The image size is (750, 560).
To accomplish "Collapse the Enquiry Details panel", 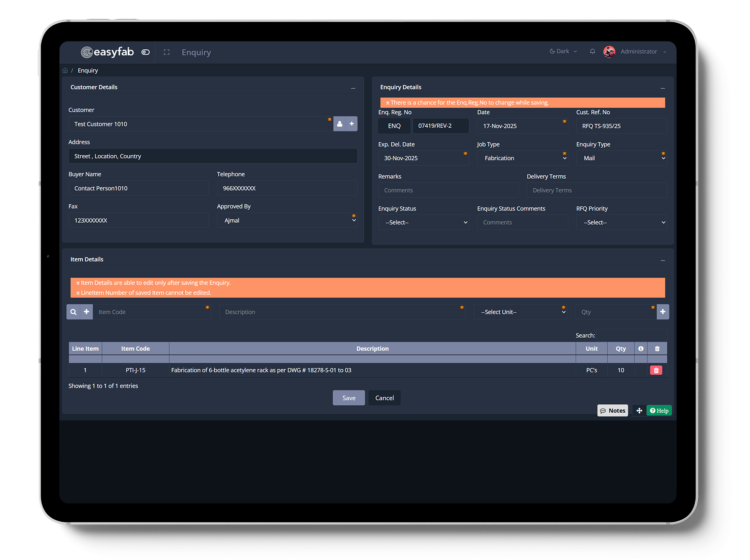I will (663, 88).
